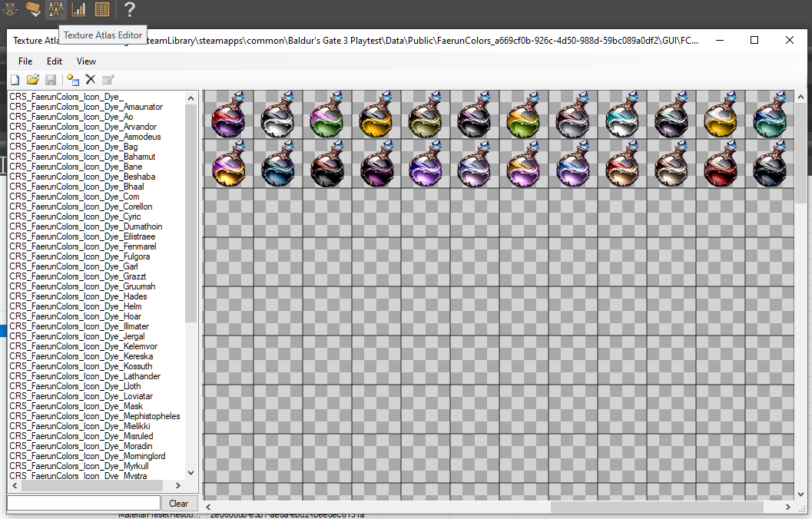This screenshot has height=519, width=812.
Task: Select CRS_FaerunColors_Icon_Dye_Bahamut entry
Action: (x=82, y=157)
